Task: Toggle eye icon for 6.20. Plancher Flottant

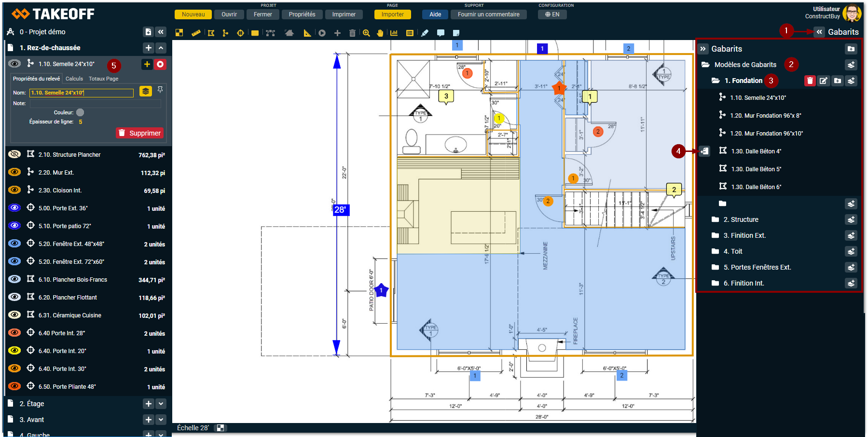Action: (14, 297)
